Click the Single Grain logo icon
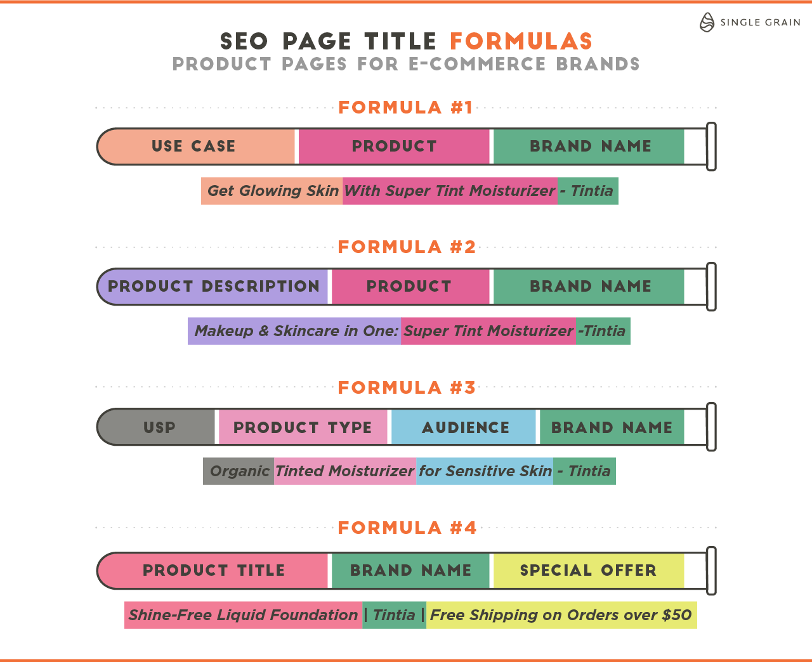Viewport: 812px width, 662px height. pos(707,22)
